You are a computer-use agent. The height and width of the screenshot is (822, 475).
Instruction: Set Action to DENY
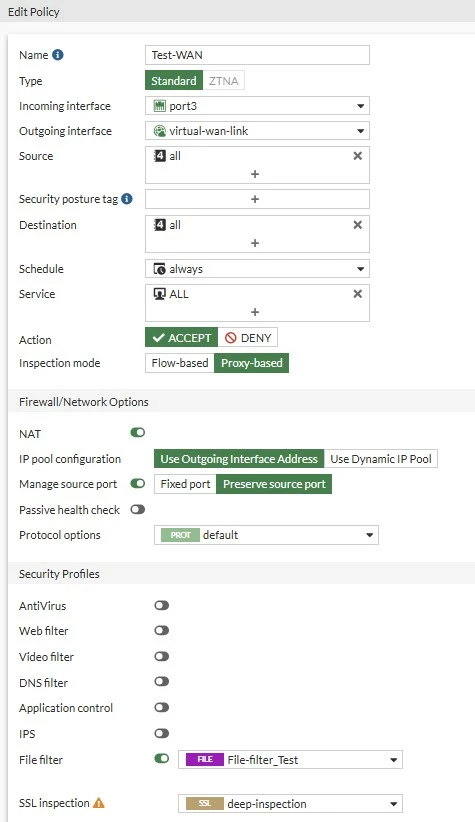247,338
